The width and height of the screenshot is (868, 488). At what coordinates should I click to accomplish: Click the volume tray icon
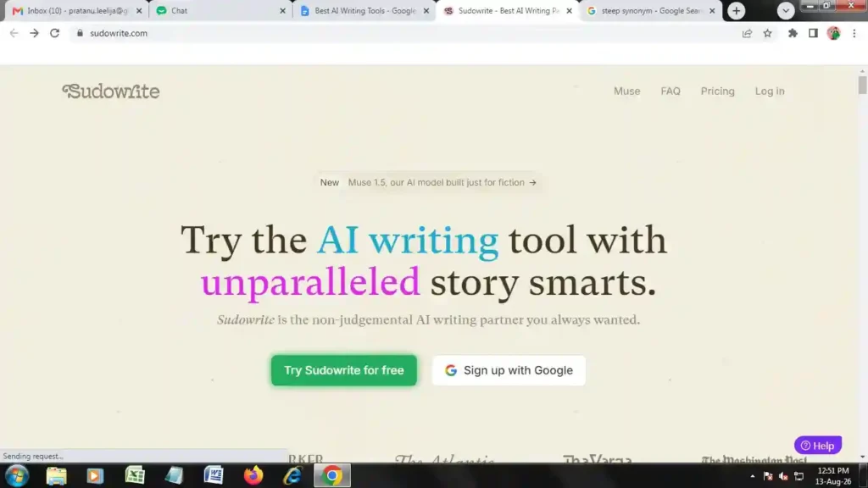coord(783,476)
